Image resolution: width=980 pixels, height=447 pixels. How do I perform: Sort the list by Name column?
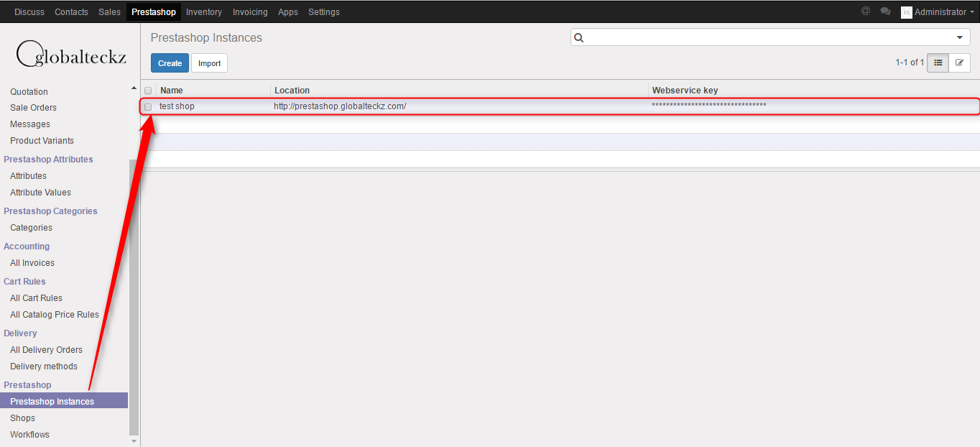pos(172,91)
